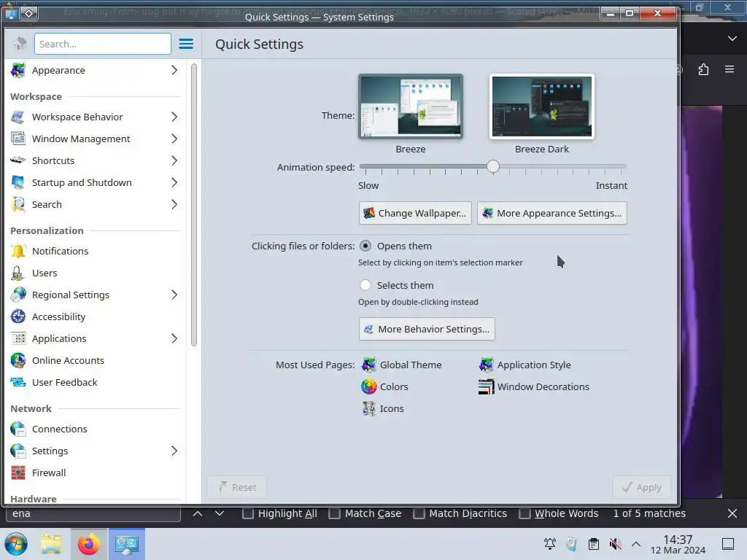Click the Accessibility icon

click(18, 316)
